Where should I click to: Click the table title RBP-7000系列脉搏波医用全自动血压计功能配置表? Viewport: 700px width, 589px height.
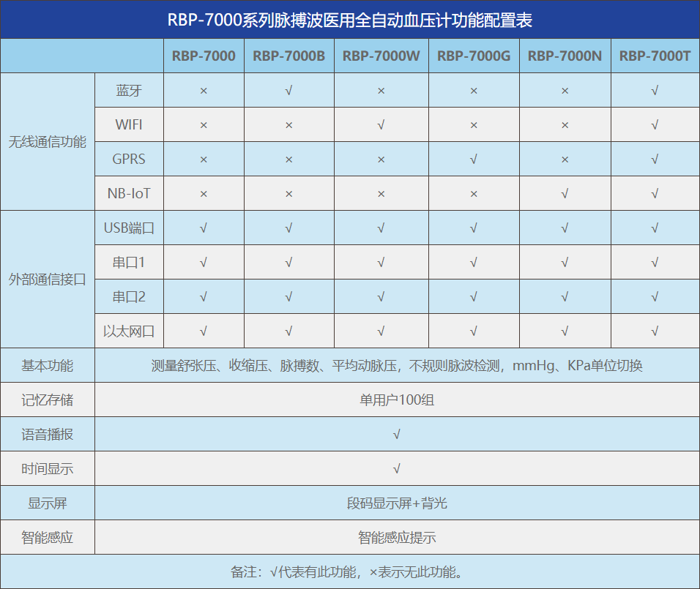[350, 20]
